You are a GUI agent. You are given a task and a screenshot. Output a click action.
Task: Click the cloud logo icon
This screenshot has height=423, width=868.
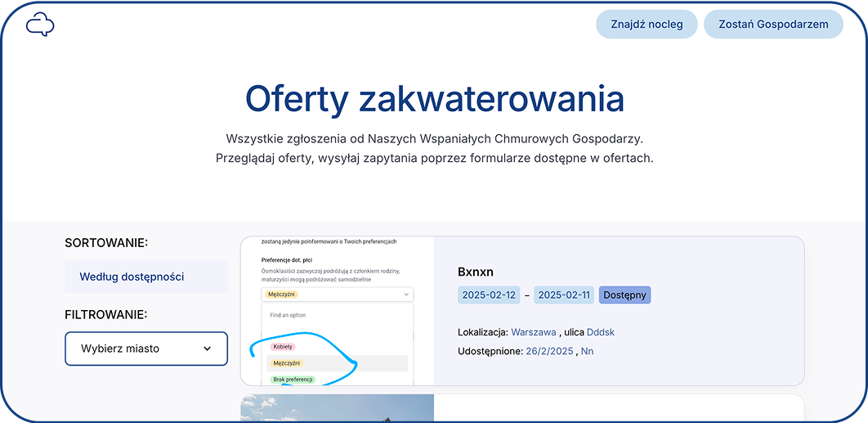[x=40, y=25]
